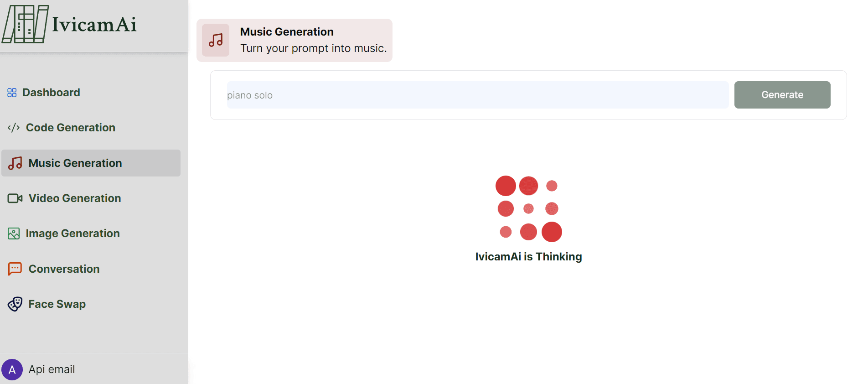Click the purple user avatar A

pos(12,369)
